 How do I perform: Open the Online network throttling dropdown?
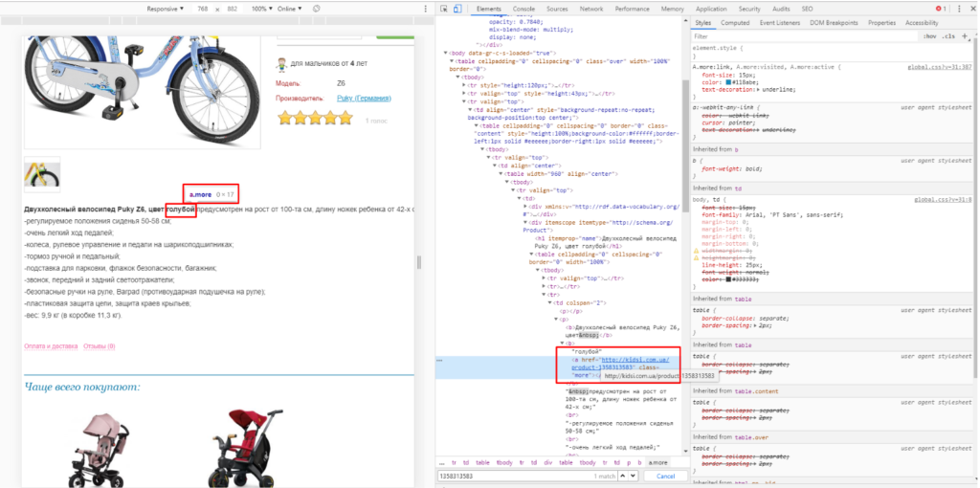(x=291, y=9)
